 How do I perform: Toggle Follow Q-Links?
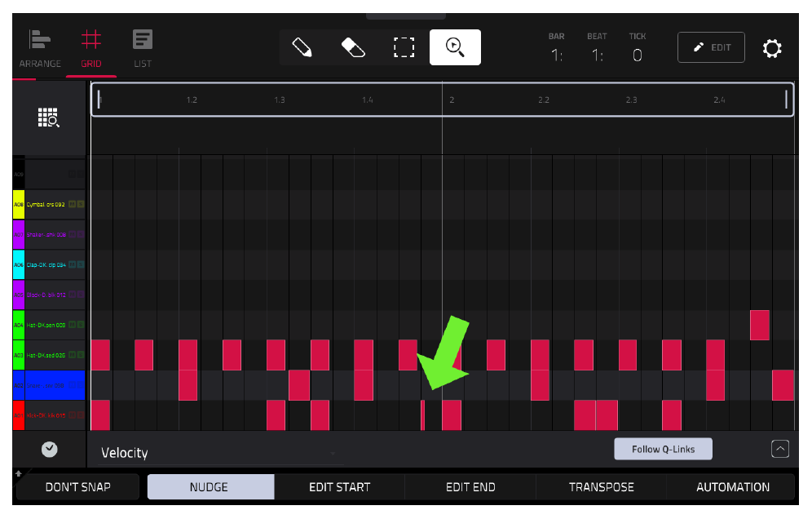[x=663, y=449]
